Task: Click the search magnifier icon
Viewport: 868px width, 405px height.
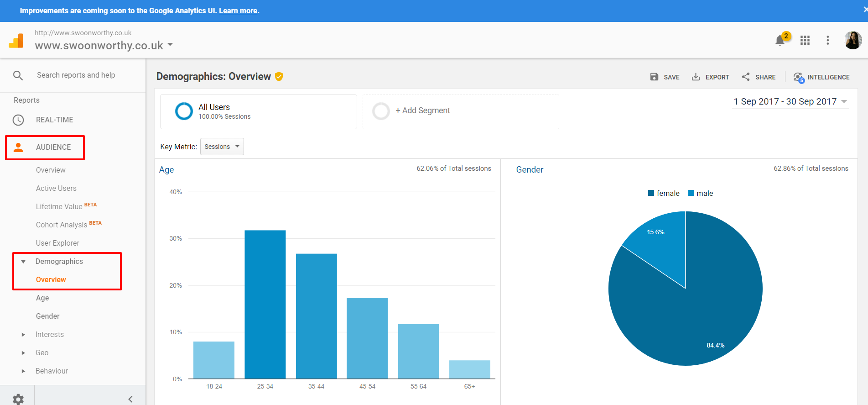Action: (x=18, y=75)
